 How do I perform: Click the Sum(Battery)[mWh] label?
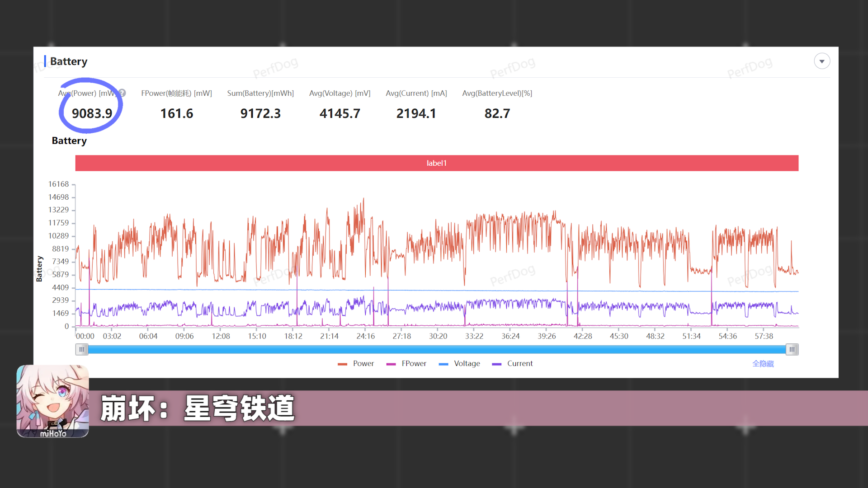point(260,93)
